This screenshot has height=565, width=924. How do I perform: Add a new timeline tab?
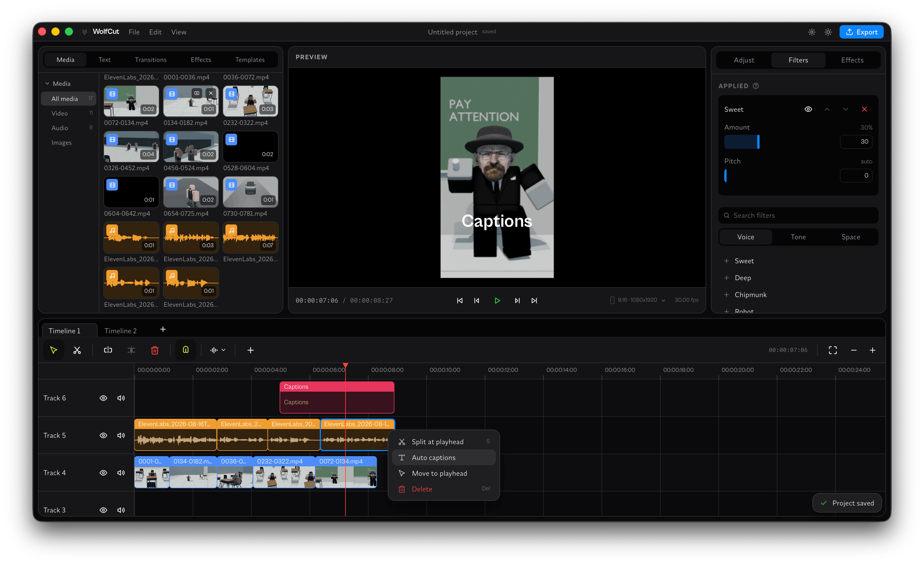click(x=163, y=329)
